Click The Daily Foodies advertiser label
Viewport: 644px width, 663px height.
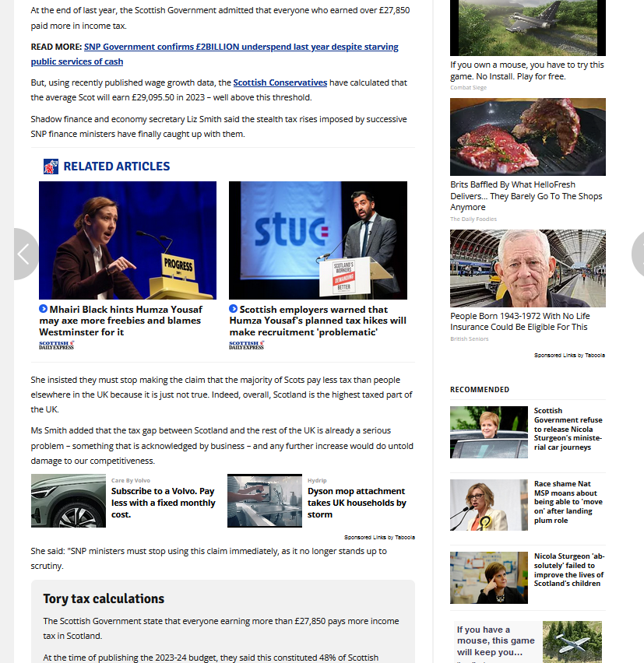(473, 219)
